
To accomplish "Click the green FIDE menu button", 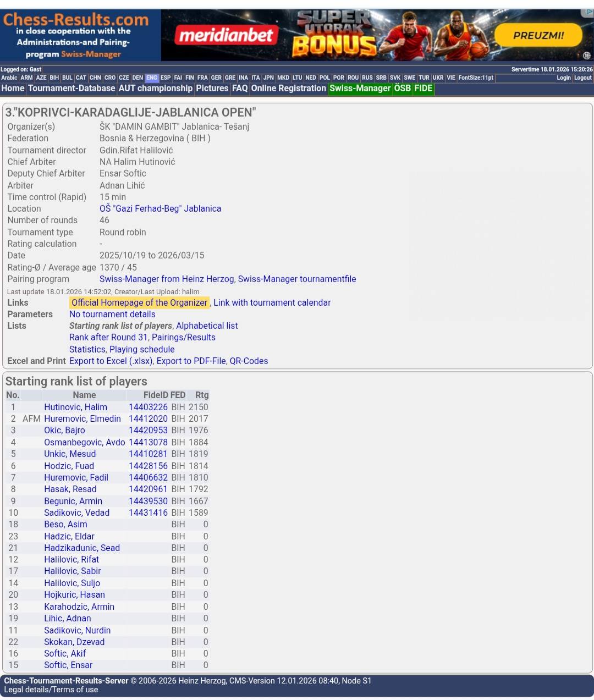I will (x=423, y=89).
